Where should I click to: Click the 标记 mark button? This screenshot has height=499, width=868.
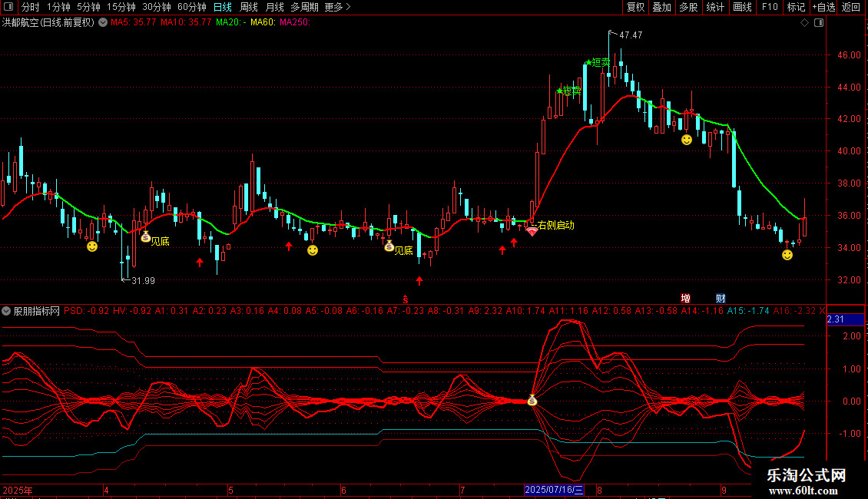pos(796,7)
